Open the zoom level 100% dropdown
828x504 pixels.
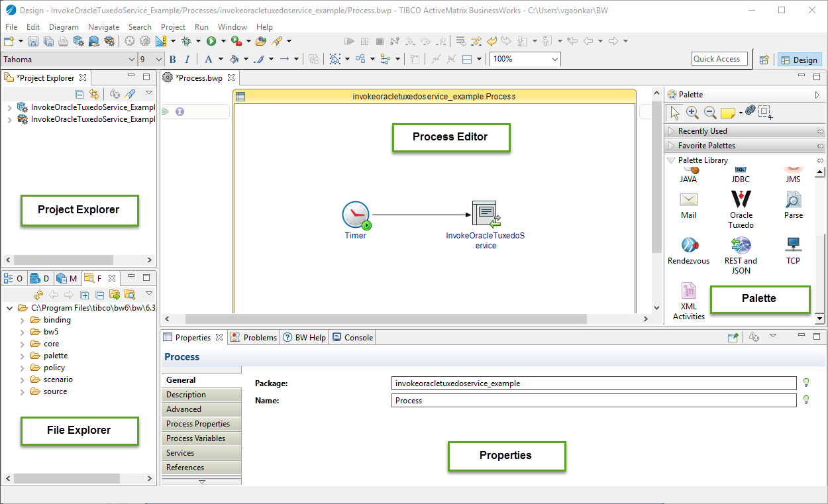click(554, 60)
